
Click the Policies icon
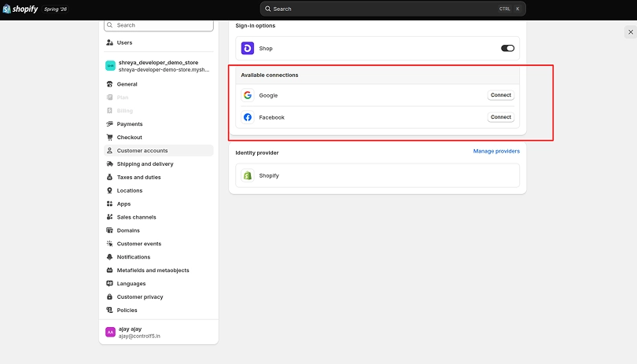coord(109,310)
